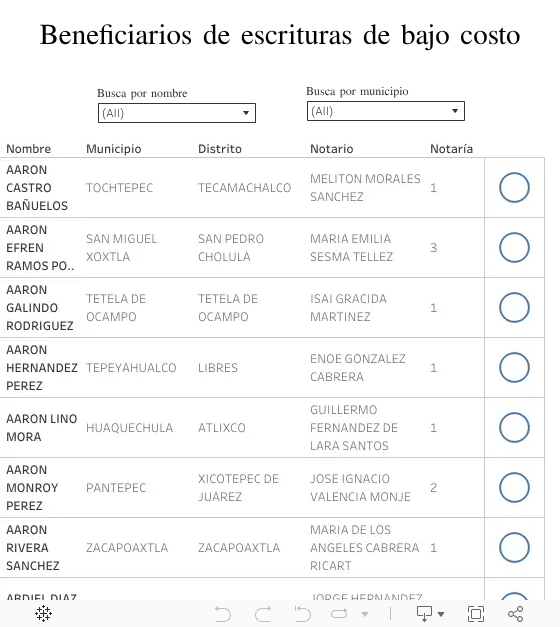This screenshot has height=627, width=560.
Task: Click the Undo arrow in toolbar
Action: 223,614
